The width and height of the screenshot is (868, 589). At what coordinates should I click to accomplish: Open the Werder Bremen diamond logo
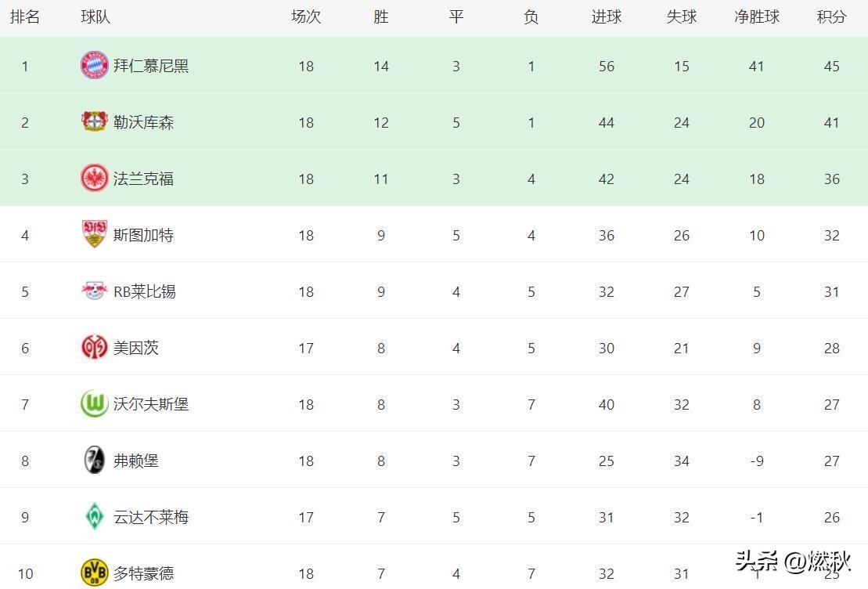95,516
